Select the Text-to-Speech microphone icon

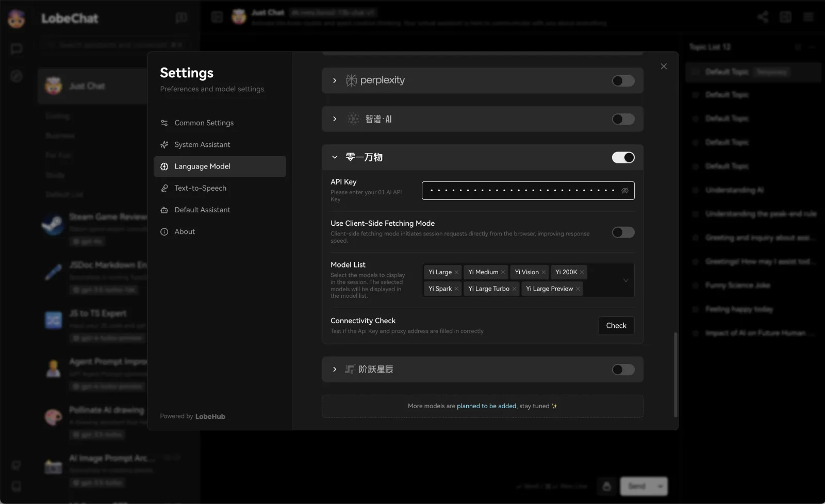pyautogui.click(x=164, y=188)
